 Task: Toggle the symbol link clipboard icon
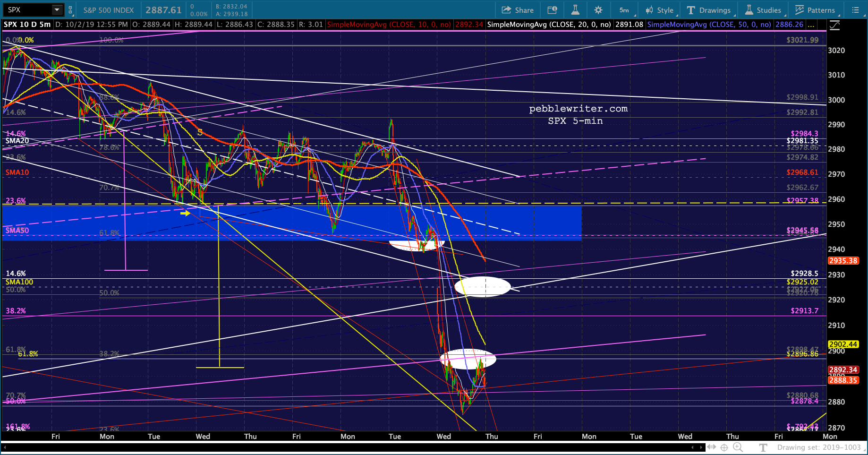click(70, 10)
